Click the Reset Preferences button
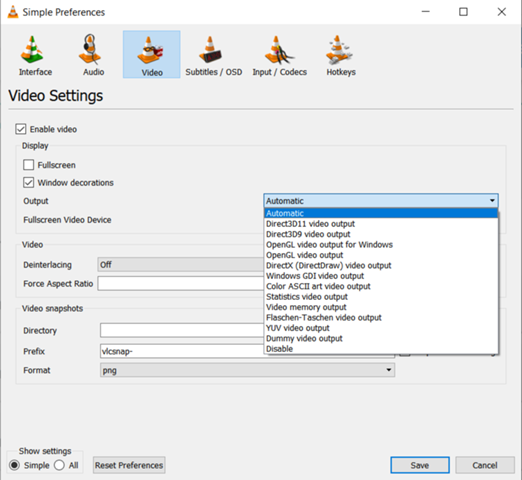 pos(129,465)
